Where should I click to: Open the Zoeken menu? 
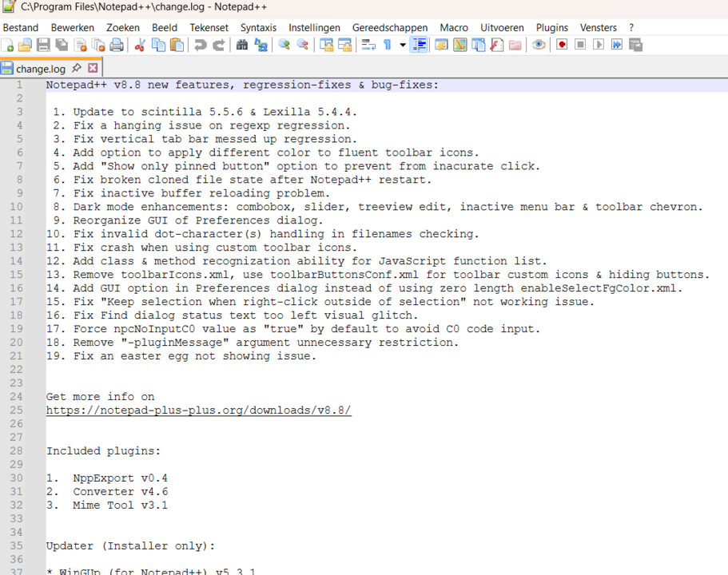pos(123,28)
